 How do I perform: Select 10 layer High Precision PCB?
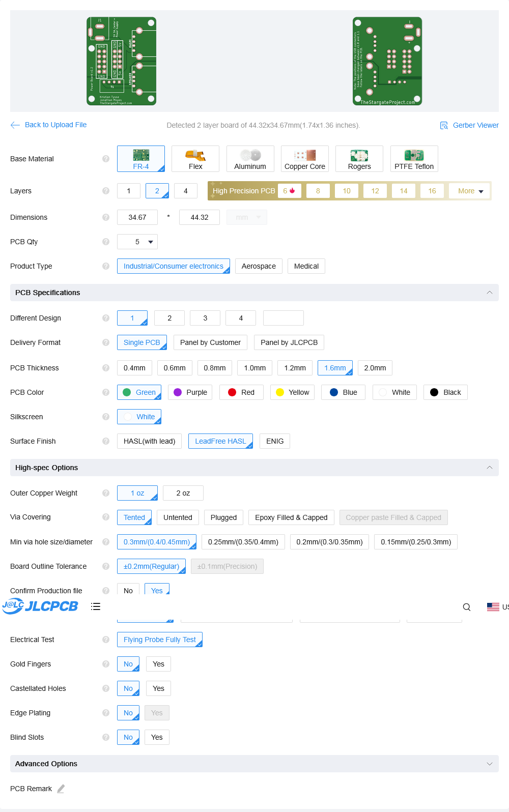pos(347,191)
